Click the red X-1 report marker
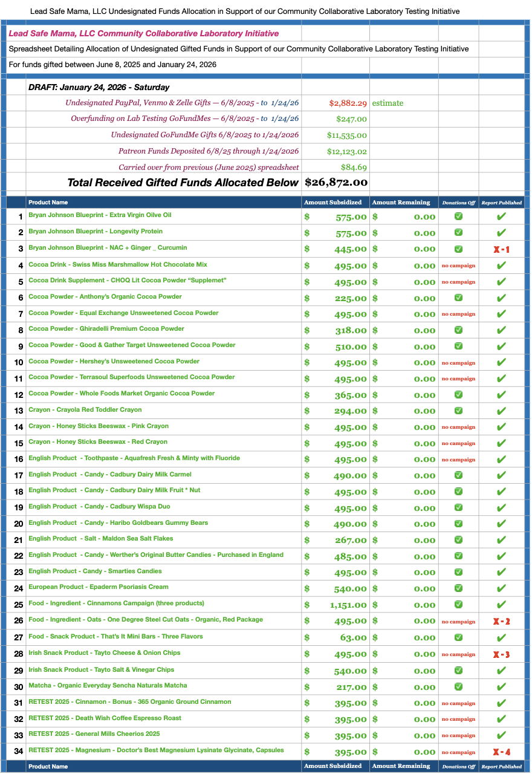Viewport: 532px width, 774px height. point(501,249)
